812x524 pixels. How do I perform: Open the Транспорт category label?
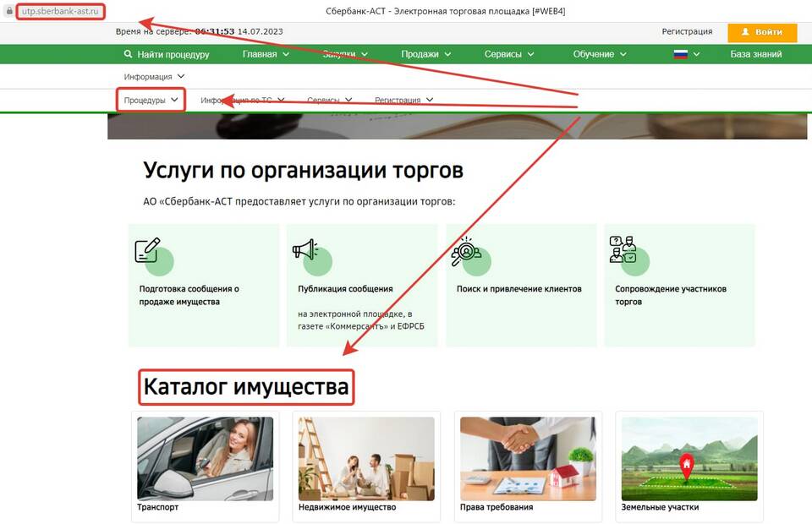[x=157, y=507]
